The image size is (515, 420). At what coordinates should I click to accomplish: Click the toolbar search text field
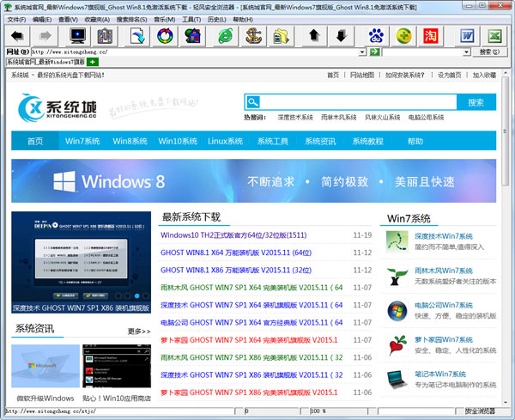(x=422, y=52)
